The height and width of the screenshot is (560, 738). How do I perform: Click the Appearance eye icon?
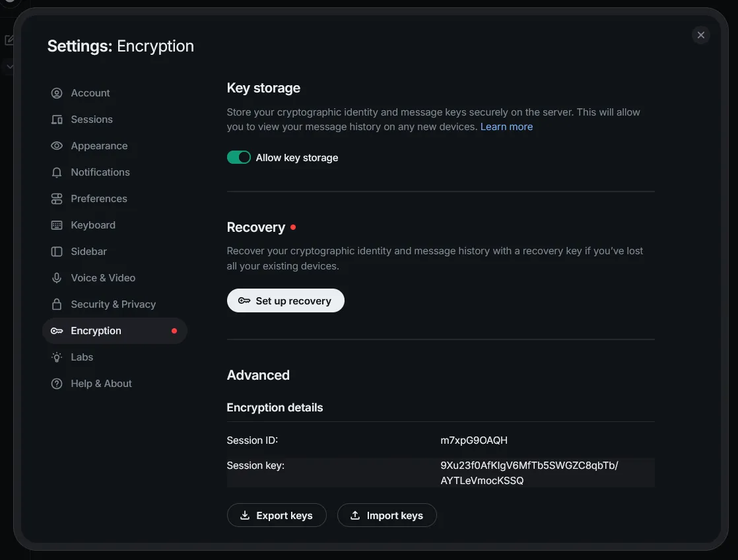(57, 146)
